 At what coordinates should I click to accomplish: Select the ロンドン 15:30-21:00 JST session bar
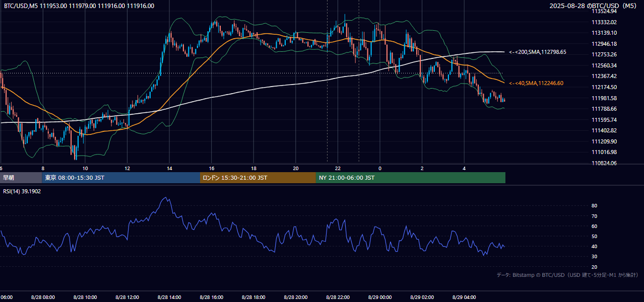point(258,178)
